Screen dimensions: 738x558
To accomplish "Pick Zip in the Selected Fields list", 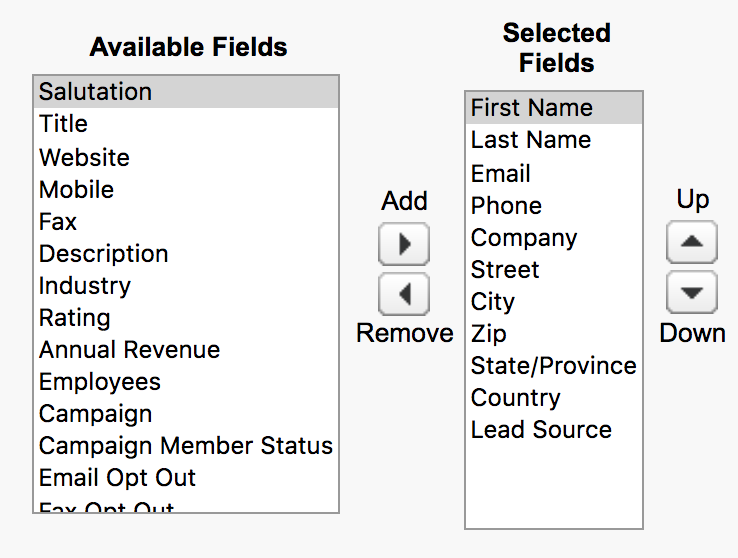I will click(554, 334).
